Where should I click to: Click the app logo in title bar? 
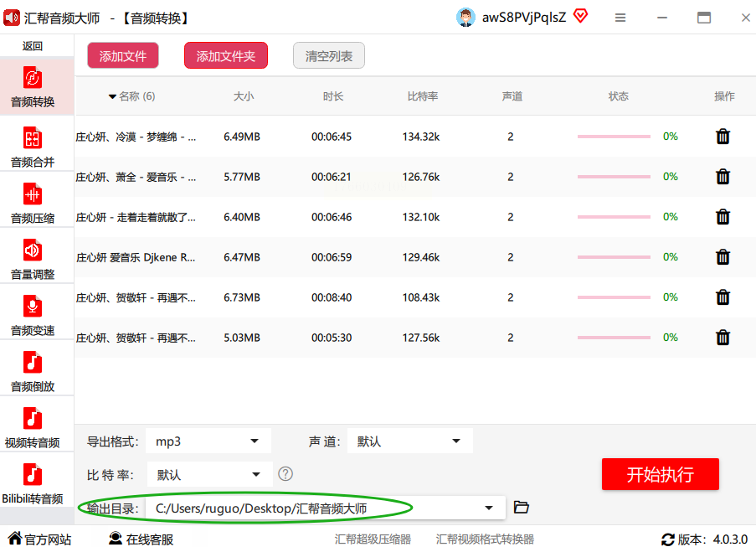pyautogui.click(x=12, y=18)
